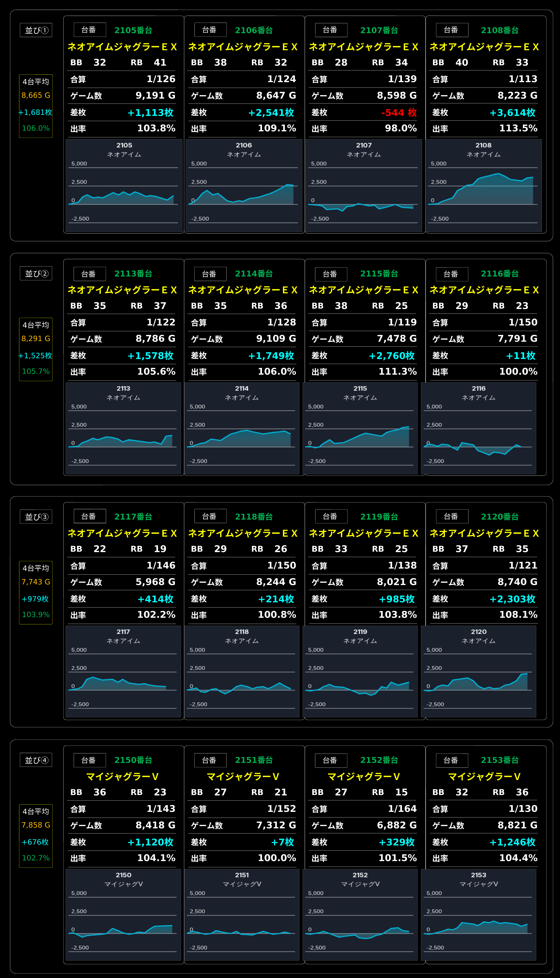Click the red -544 枚 difference value
The width and height of the screenshot is (560, 978).
[x=399, y=113]
